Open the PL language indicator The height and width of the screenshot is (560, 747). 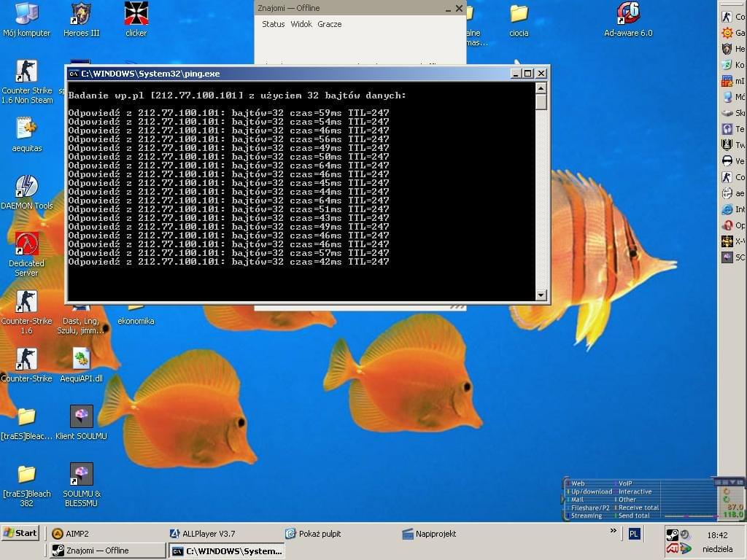pyautogui.click(x=634, y=534)
